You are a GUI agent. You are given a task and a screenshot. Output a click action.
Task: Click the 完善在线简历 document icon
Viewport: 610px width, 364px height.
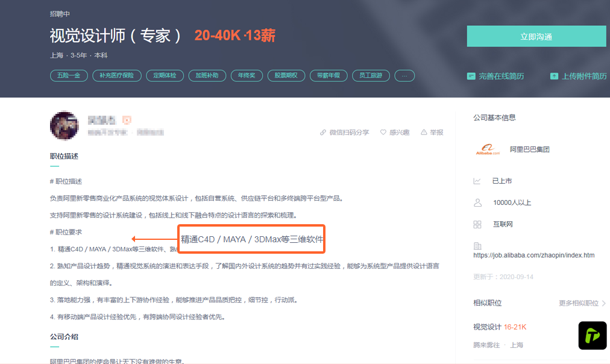pos(471,76)
